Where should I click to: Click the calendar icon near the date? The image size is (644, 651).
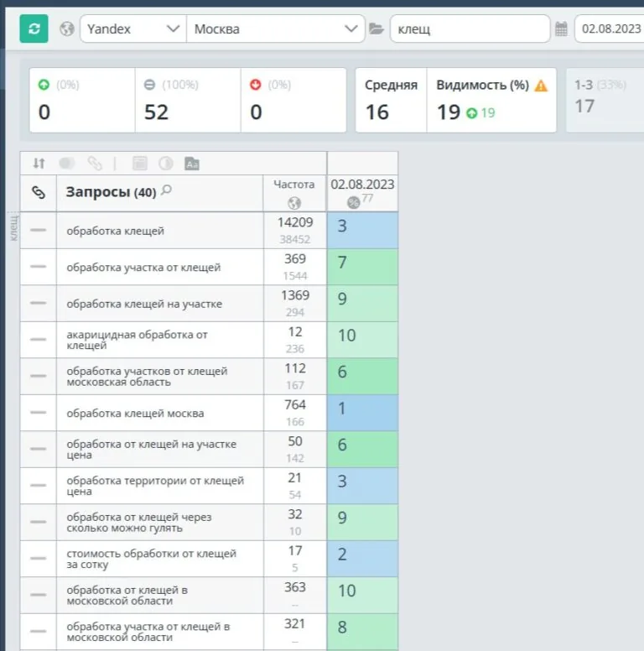pyautogui.click(x=561, y=29)
